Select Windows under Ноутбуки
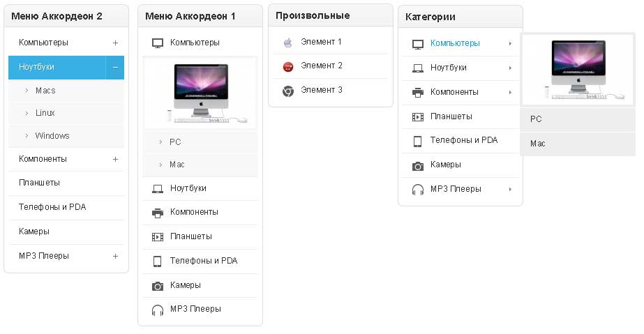The width and height of the screenshot is (644, 334). tap(52, 136)
